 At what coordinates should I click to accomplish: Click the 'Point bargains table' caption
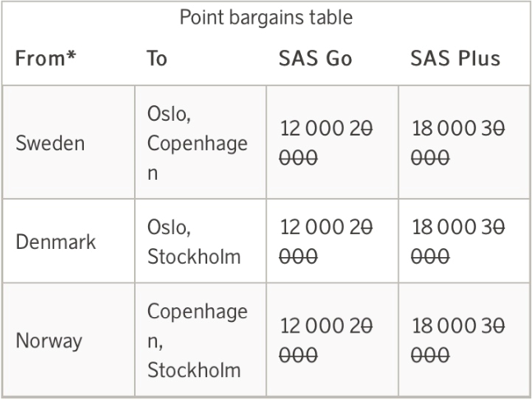[266, 16]
